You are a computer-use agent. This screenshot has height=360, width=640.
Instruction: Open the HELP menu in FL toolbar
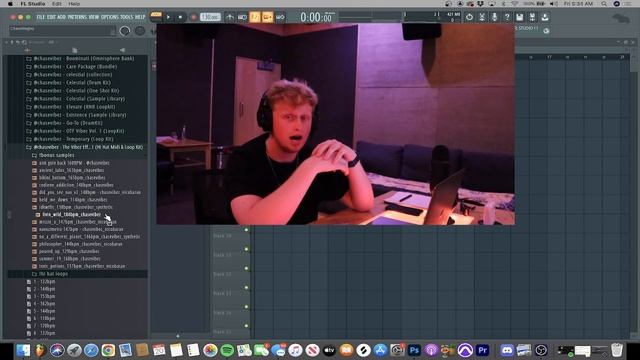tap(140, 17)
